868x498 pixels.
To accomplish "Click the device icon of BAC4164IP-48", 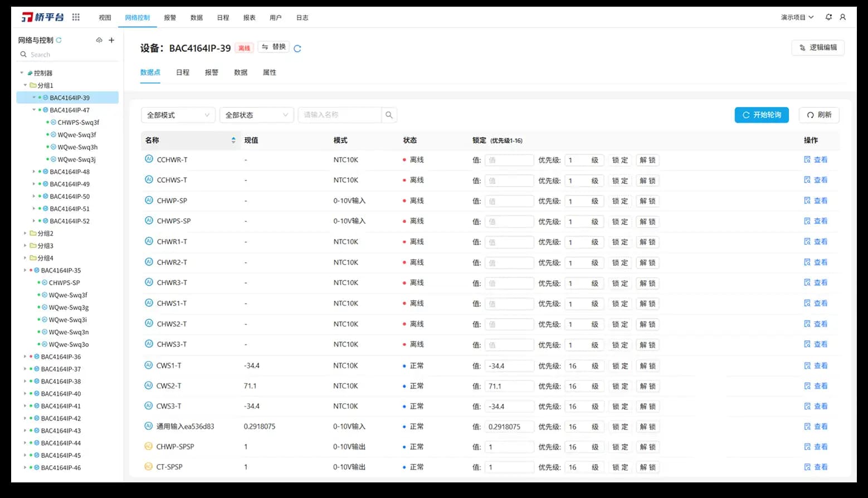I will [x=46, y=172].
